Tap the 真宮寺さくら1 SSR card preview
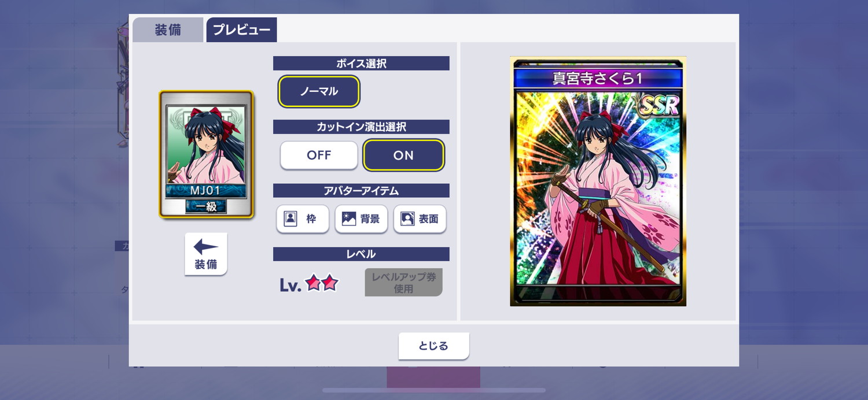The width and height of the screenshot is (868, 400). 598,182
